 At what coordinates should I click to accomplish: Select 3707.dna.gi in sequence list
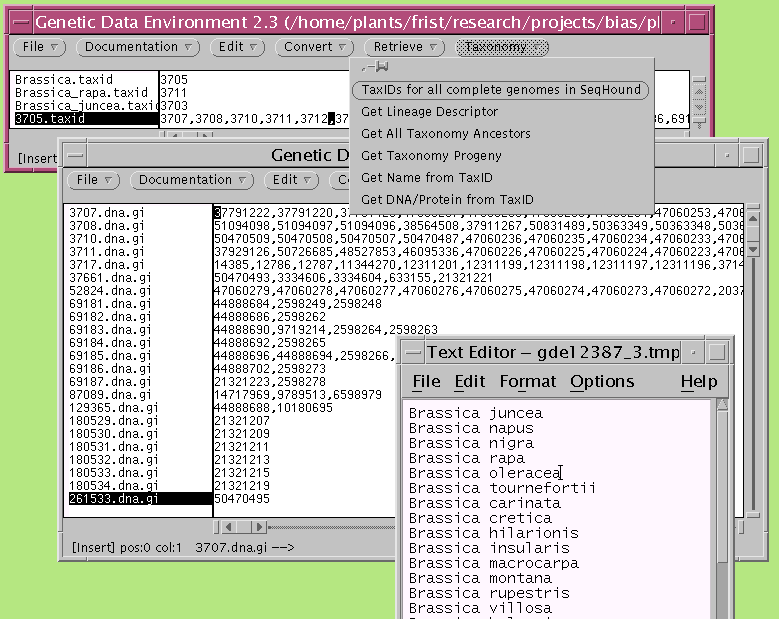[107, 213]
